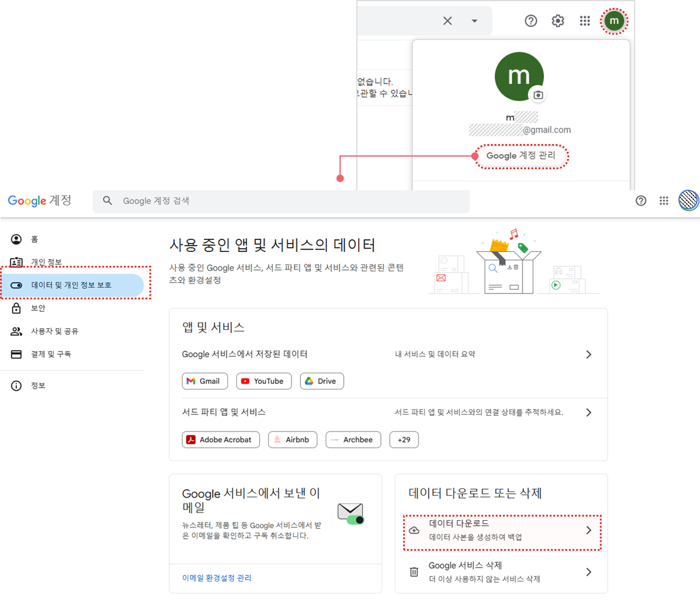Viewport: 700px width, 606px height.
Task: Click the Gmail help question mark icon
Action: click(531, 21)
